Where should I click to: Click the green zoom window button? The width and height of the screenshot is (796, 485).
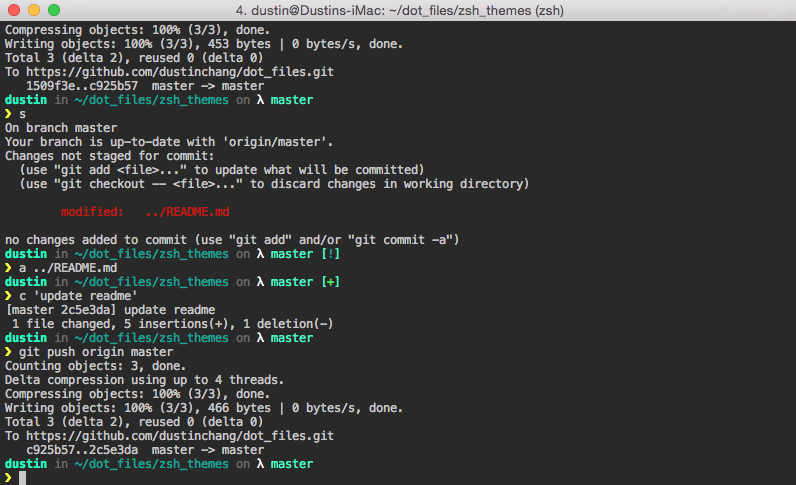(x=54, y=10)
